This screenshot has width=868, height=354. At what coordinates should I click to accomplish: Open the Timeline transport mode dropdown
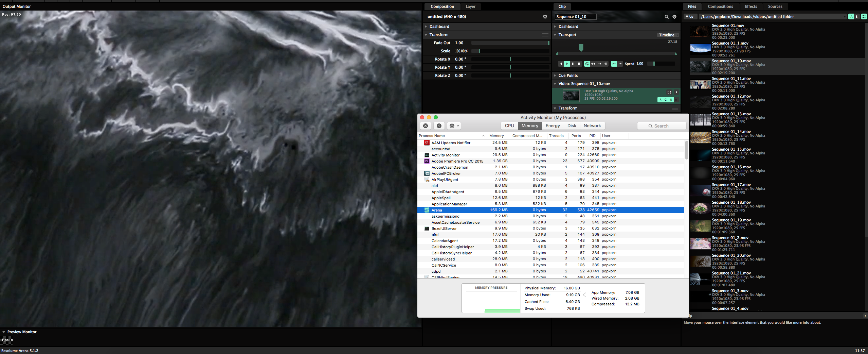point(668,35)
